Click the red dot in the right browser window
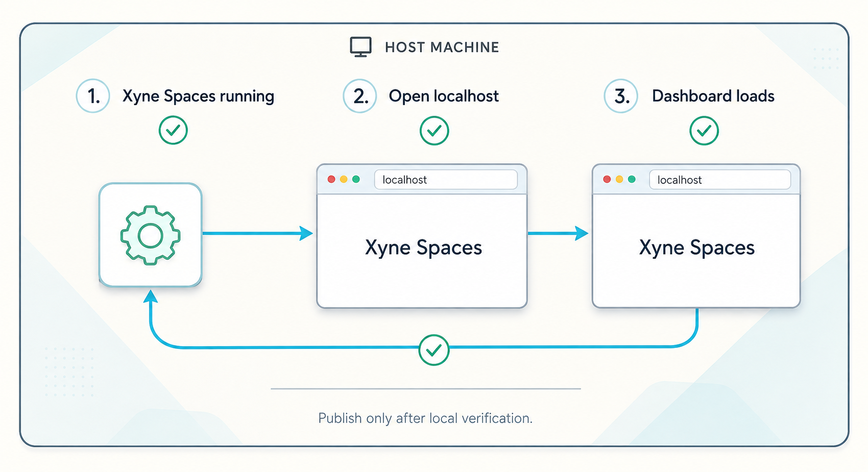This screenshot has width=868, height=472. point(607,179)
